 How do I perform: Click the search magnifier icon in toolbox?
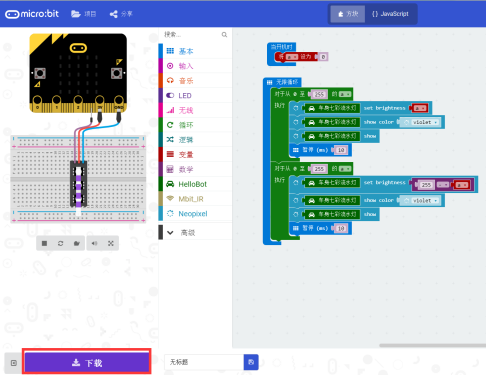(224, 35)
